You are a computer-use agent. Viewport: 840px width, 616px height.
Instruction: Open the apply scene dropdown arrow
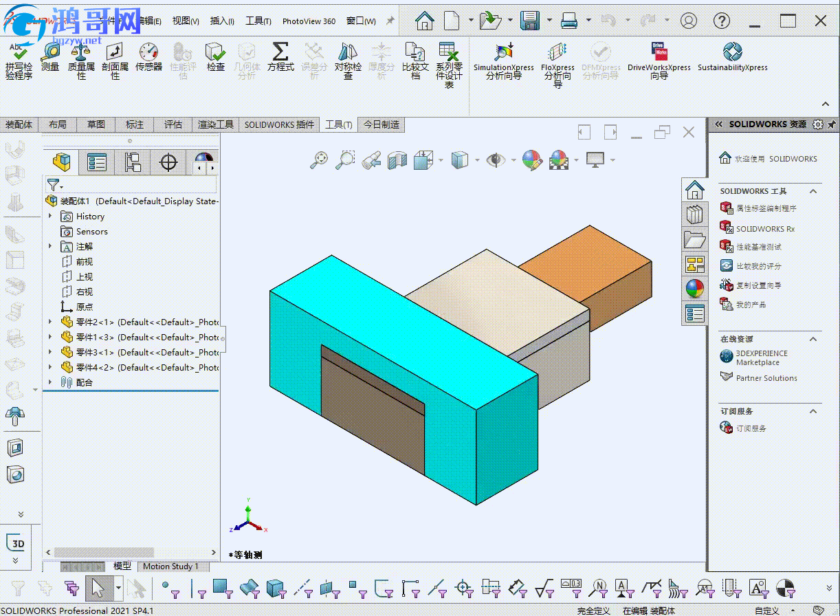tap(575, 160)
